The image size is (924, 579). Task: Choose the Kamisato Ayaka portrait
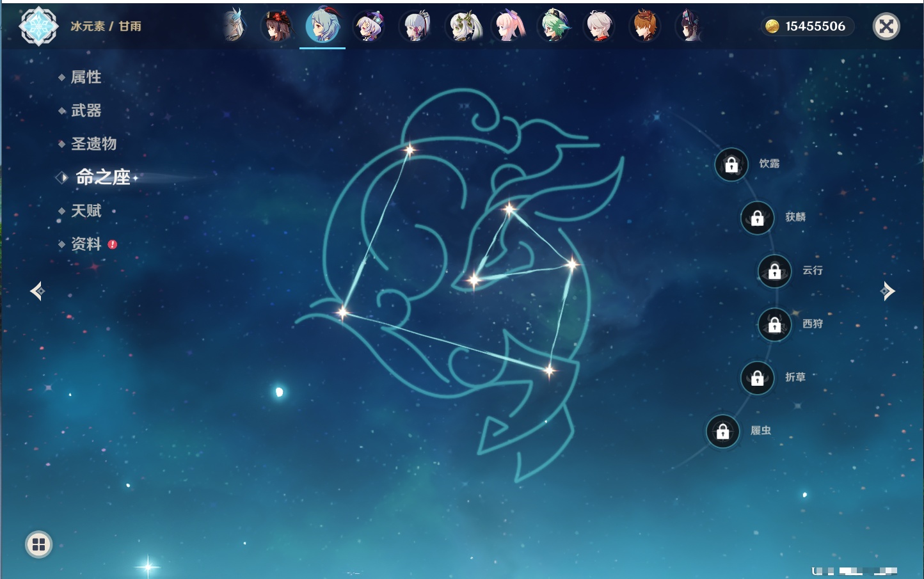[x=415, y=26]
